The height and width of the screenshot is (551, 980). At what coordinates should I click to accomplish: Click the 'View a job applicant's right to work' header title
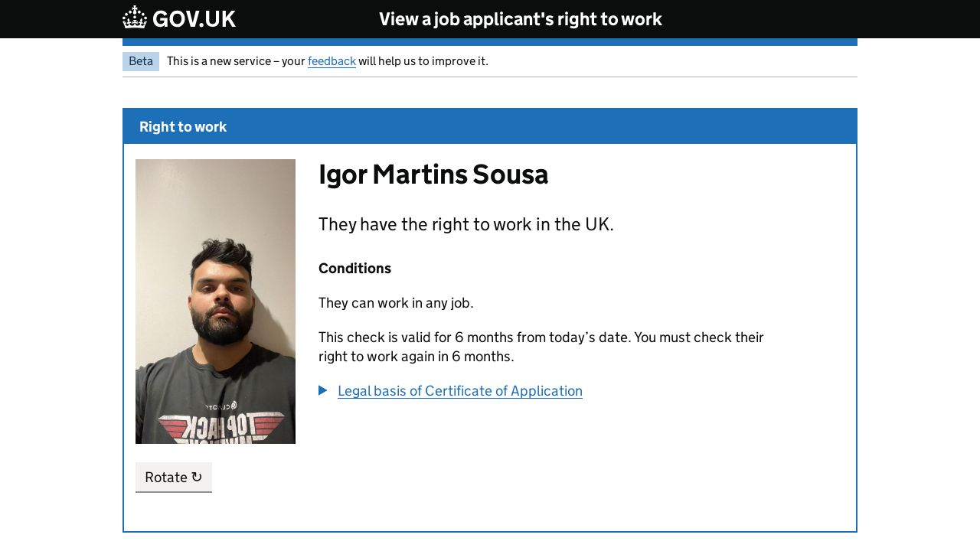tap(521, 19)
